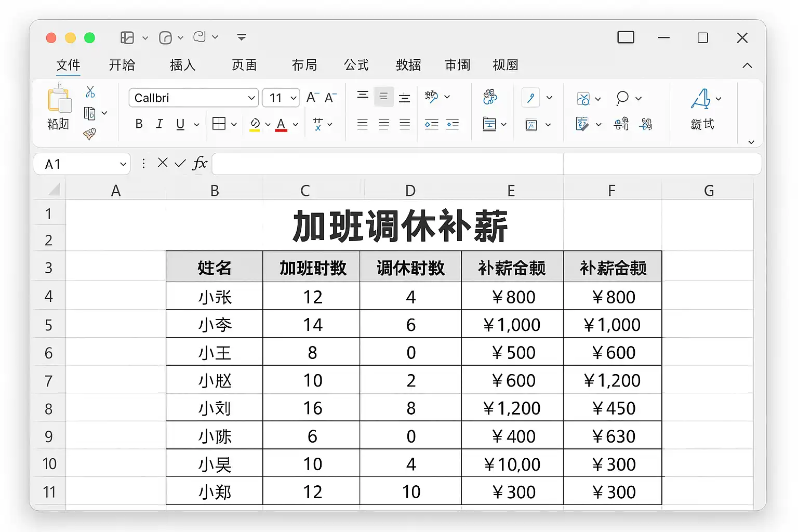Click the Borders grid icon
Viewport: 798px width, 532px height.
point(219,124)
